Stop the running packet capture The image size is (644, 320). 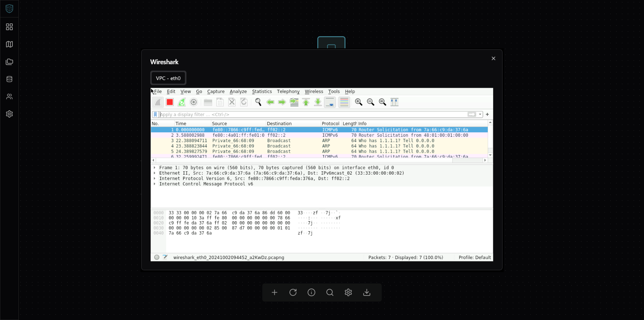(170, 102)
